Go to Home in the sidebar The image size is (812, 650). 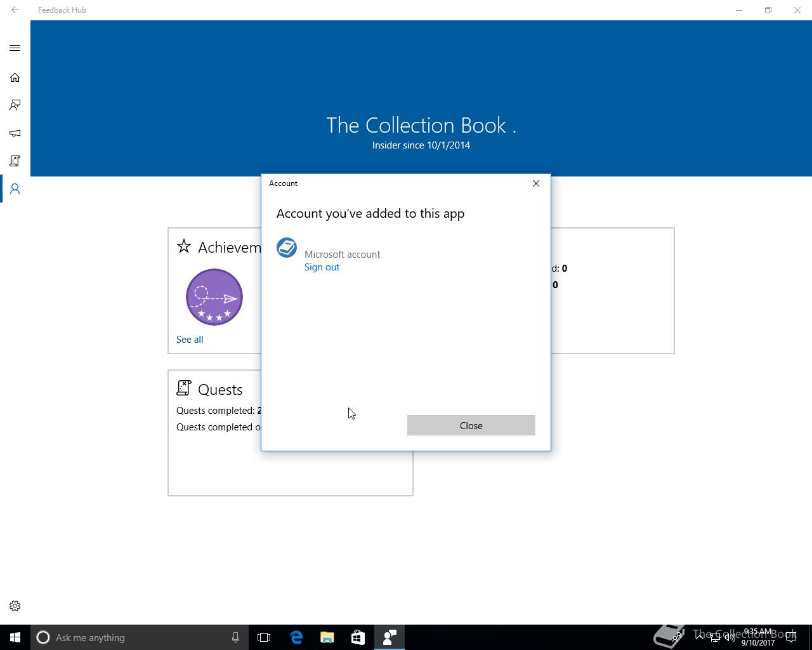click(15, 77)
